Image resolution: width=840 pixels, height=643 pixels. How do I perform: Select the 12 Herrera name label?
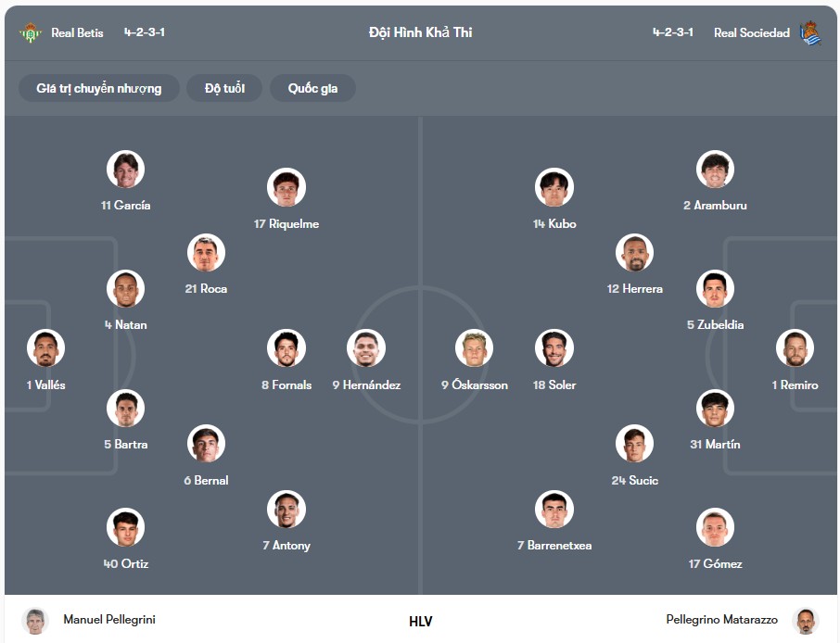pyautogui.click(x=635, y=288)
